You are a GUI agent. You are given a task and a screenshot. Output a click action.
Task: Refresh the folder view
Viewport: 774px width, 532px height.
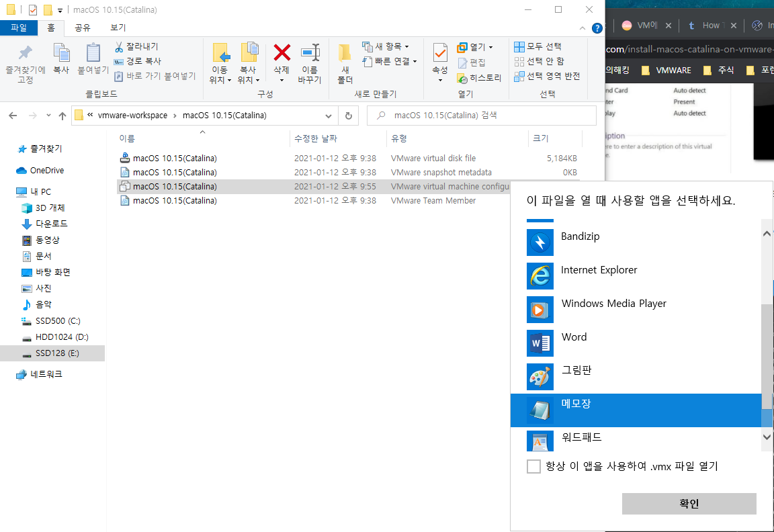[349, 116]
